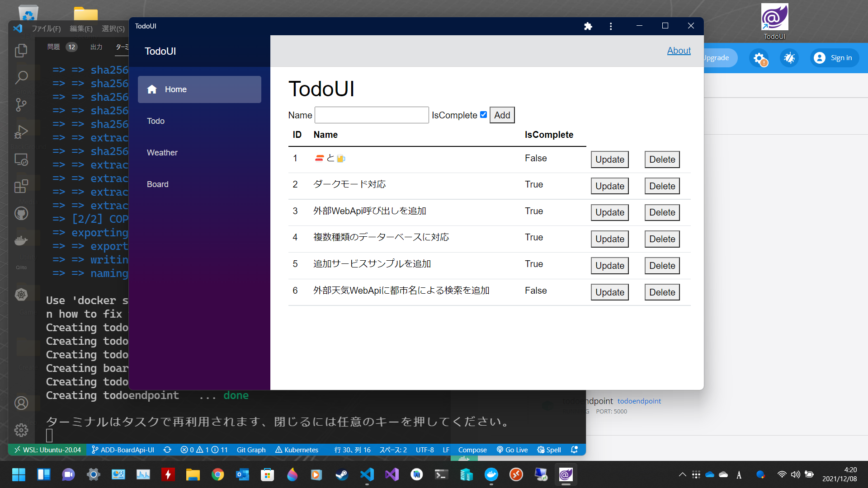Toggle the IsComplete checkbox
Image resolution: width=868 pixels, height=488 pixels.
[483, 115]
